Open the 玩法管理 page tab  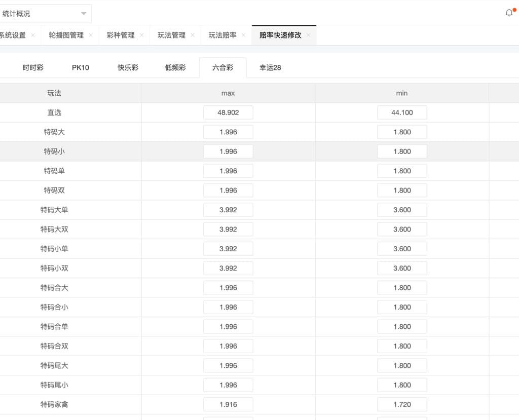point(171,35)
